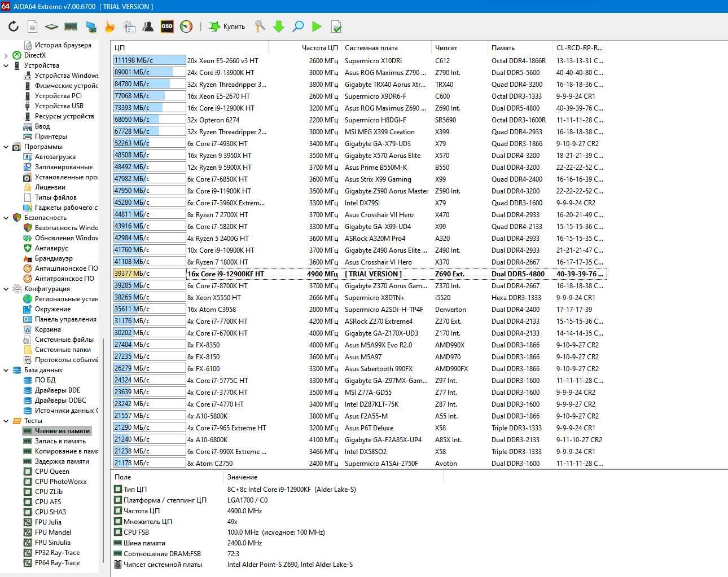
Task: Collapse the Тесты tree node
Action: [6, 421]
